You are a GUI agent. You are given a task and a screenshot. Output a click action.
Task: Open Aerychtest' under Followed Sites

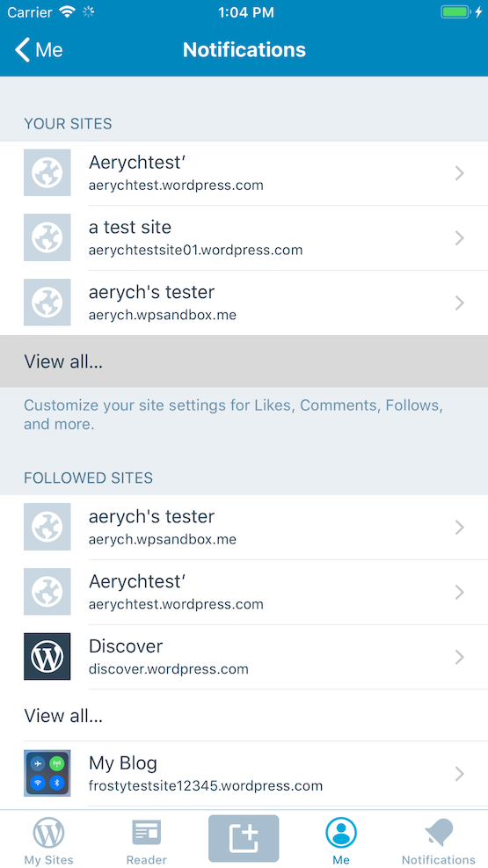(244, 593)
